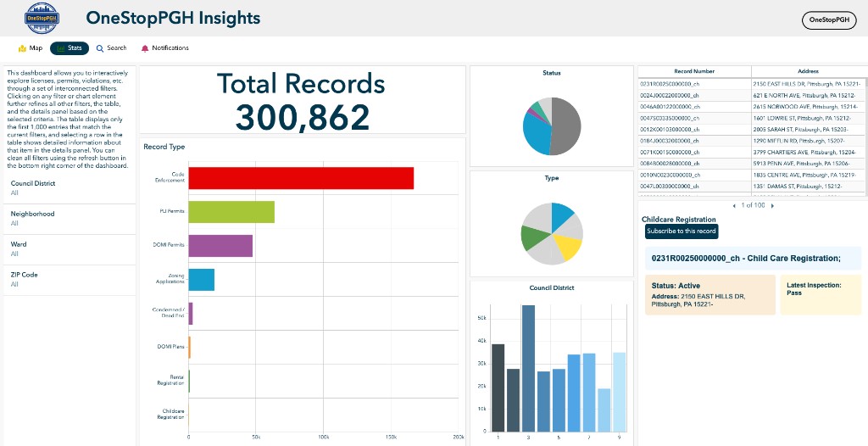868x446 pixels.
Task: Open the Map tab
Action: [31, 48]
